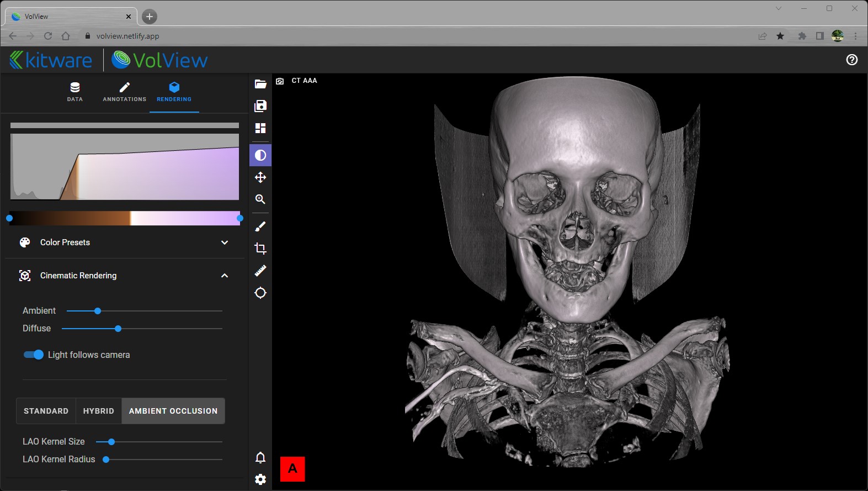Click the VolView logo

click(160, 60)
